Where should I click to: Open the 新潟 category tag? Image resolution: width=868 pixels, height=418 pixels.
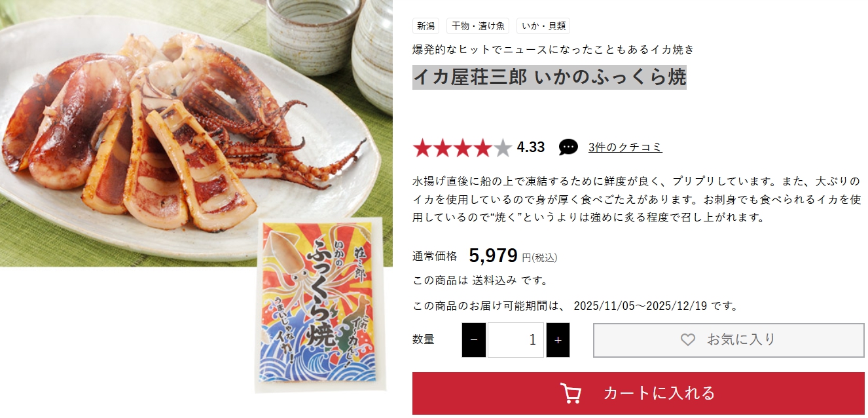tap(425, 26)
